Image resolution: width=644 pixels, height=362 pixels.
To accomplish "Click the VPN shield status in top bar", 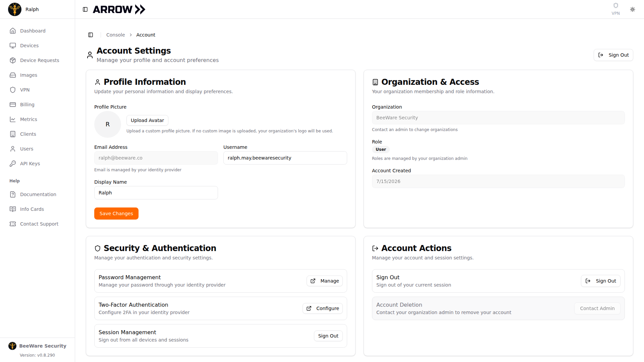I will click(x=615, y=9).
